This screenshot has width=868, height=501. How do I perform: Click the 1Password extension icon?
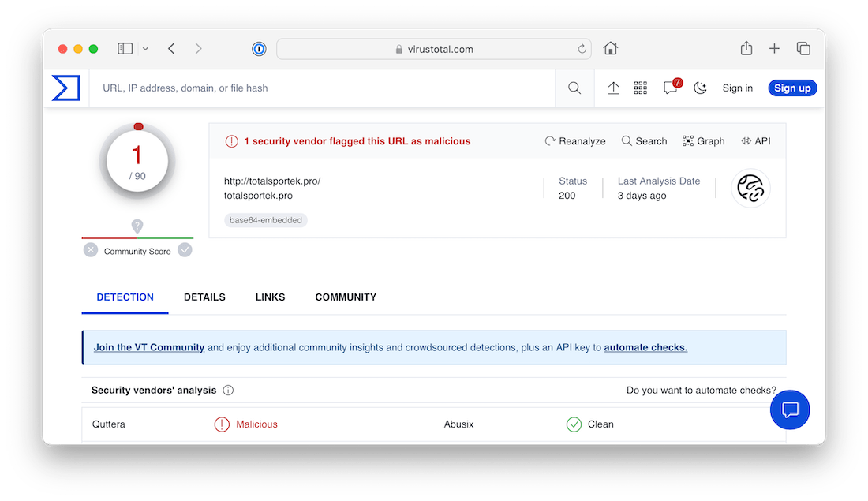point(259,49)
